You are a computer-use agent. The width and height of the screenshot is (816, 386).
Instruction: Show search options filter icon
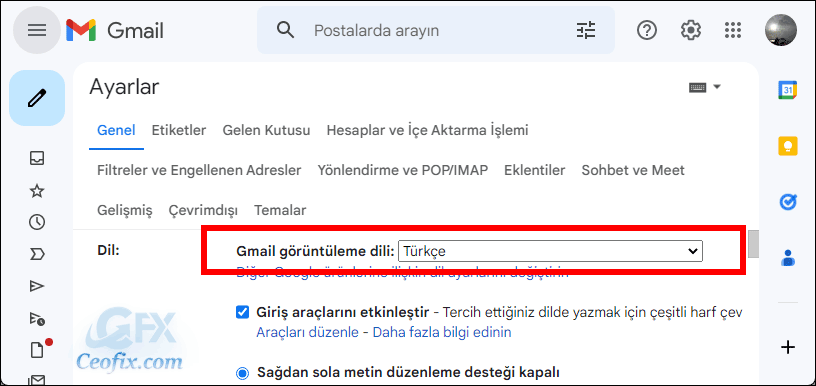(x=585, y=31)
